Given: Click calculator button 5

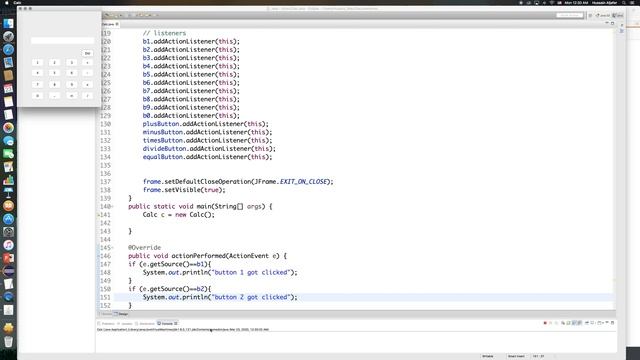Looking at the screenshot, I should click(x=54, y=73).
